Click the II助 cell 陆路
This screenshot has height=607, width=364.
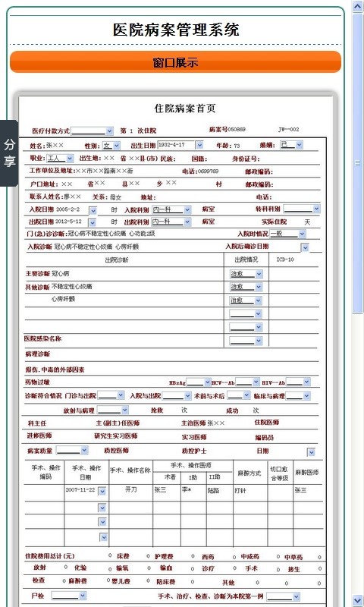coord(214,490)
